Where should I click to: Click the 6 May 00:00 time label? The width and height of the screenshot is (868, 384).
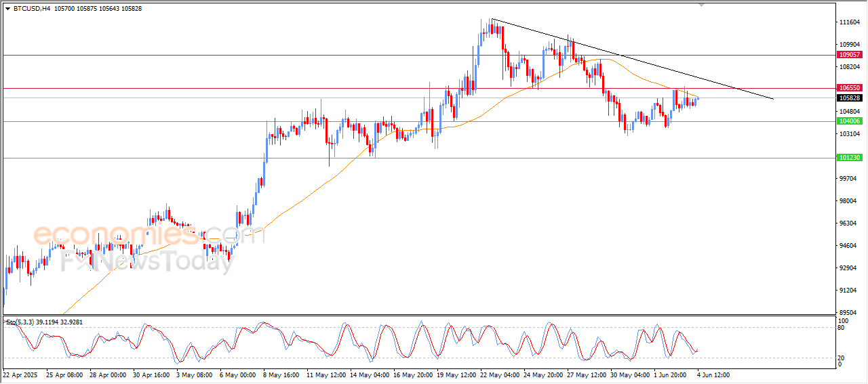[x=237, y=375]
